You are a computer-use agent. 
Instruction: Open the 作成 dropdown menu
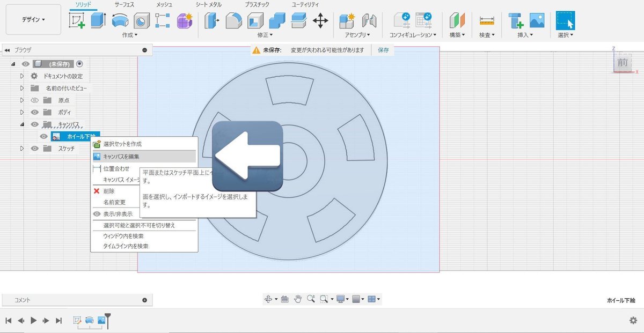(x=130, y=35)
